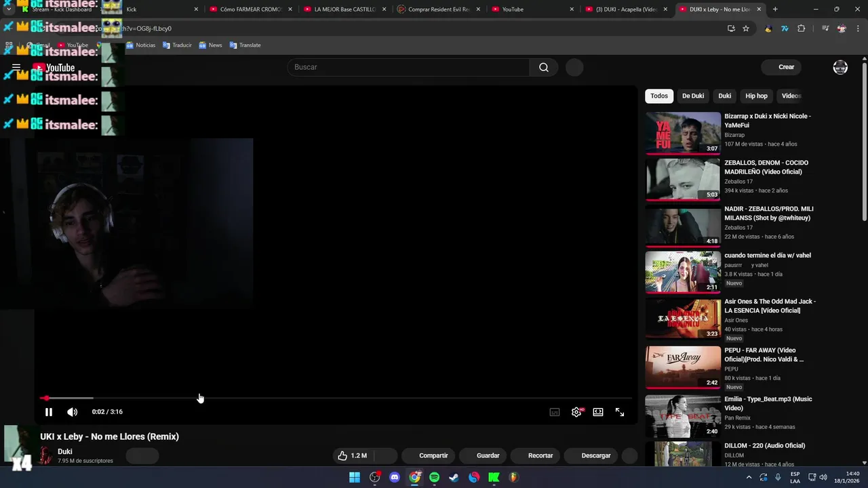Click the Compartir button
Screen dimensions: 868x488
pyautogui.click(x=428, y=455)
